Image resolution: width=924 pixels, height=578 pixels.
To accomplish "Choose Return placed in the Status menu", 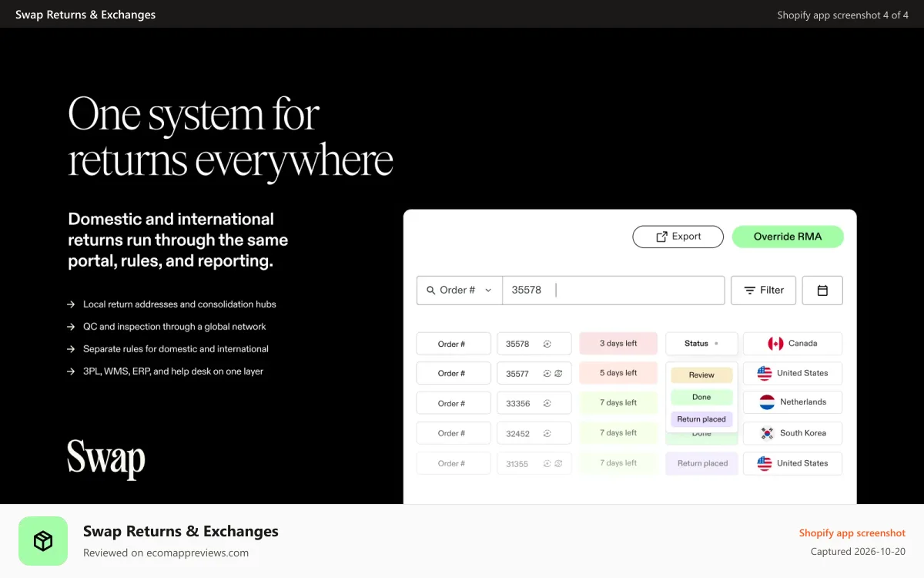I will (x=701, y=419).
